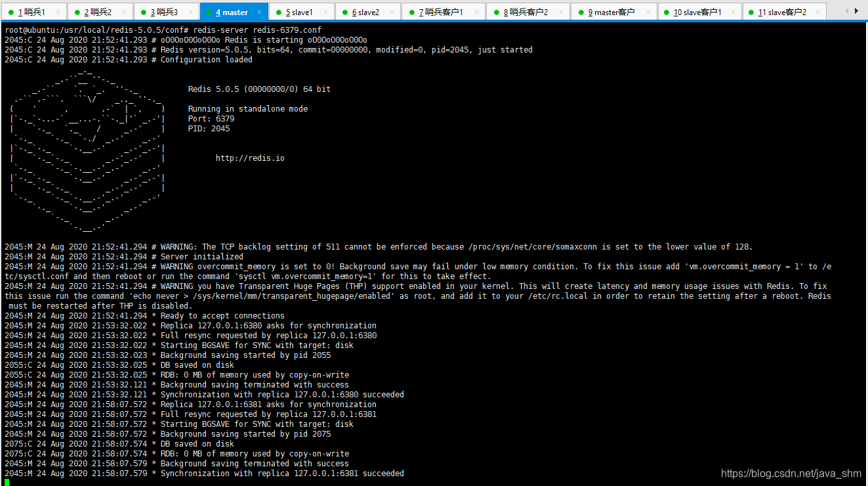
Task: Click 'Synchronization with replica 127.0.0.1:6381 succeeded' line
Action: 204,474
